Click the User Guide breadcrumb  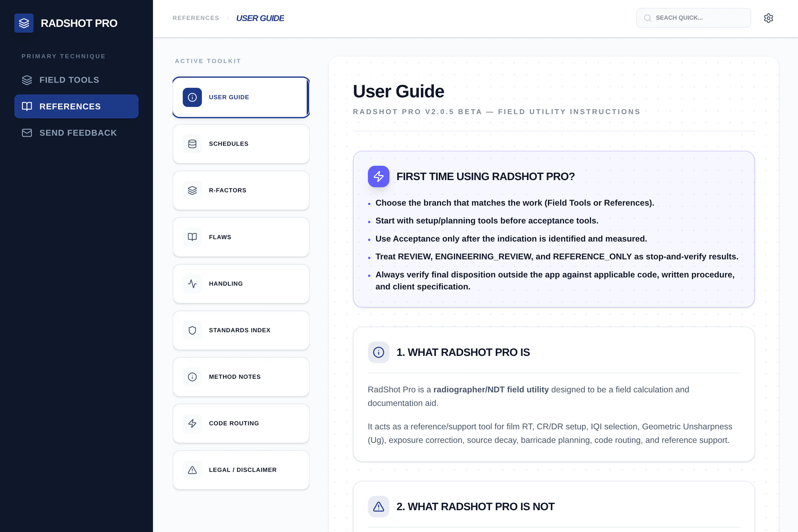[260, 18]
